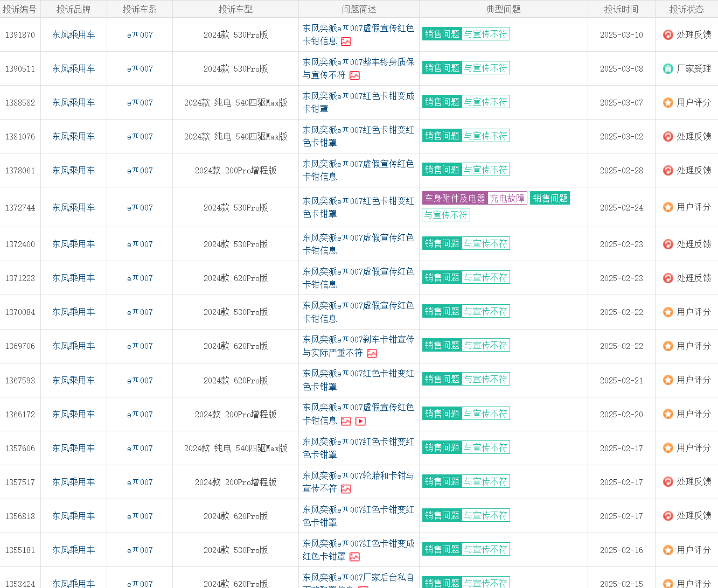
Task: Click the 车身附件及电器 tag in complaint 1372744 row
Action: point(455,198)
